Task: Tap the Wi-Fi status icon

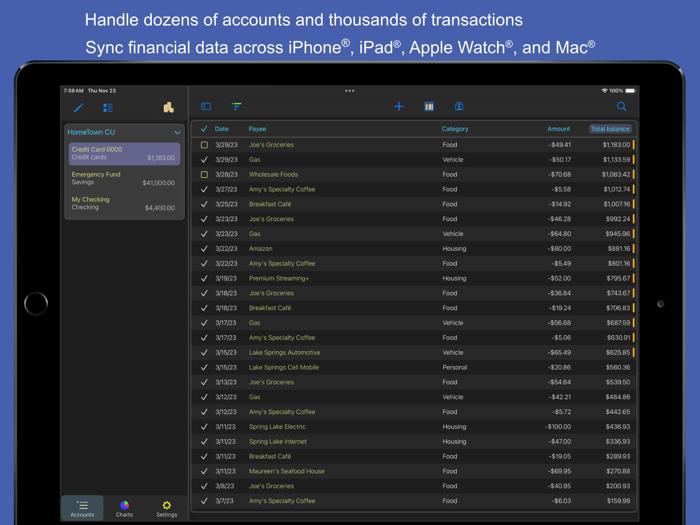Action: [604, 91]
